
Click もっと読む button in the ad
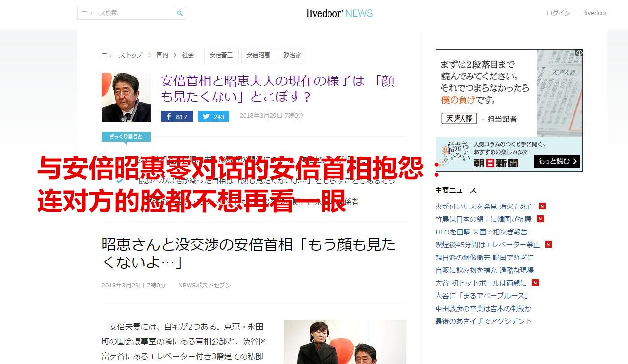[557, 161]
